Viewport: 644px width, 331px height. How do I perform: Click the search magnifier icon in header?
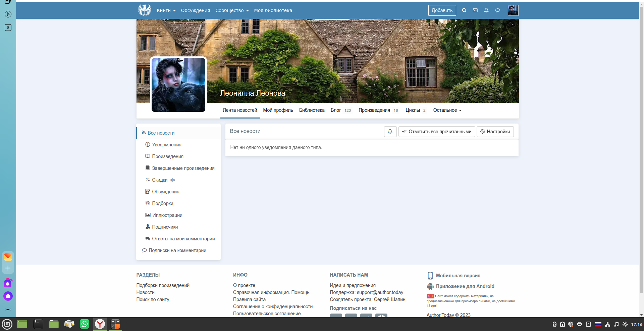coord(464,10)
